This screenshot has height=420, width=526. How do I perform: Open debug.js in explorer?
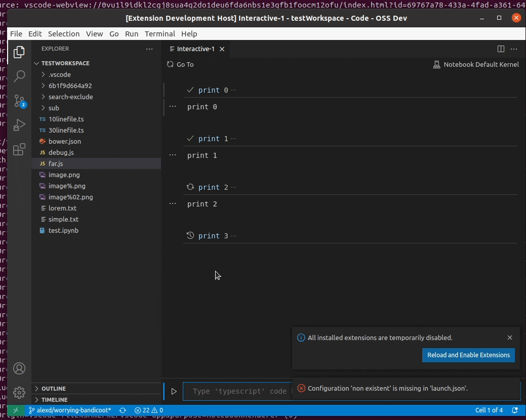[96, 152]
